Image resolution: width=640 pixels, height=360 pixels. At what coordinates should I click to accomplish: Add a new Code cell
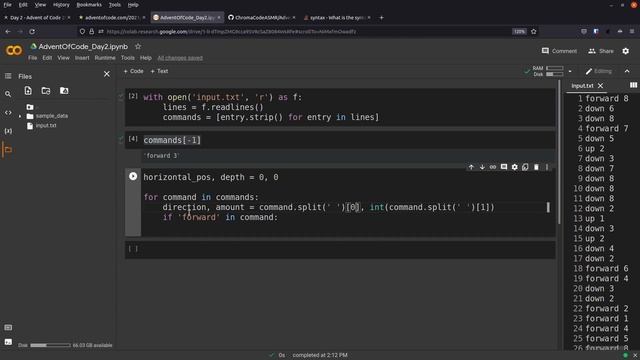click(x=133, y=71)
